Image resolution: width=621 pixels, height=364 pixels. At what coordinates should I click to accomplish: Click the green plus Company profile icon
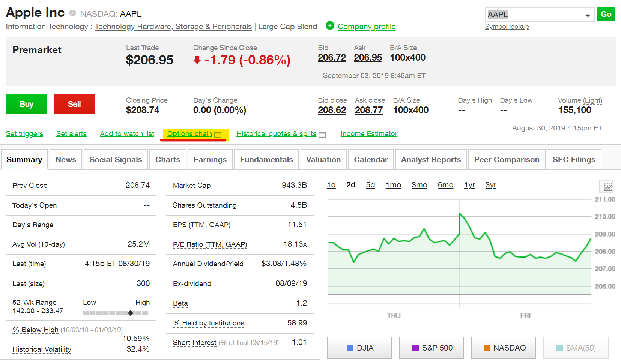(330, 26)
